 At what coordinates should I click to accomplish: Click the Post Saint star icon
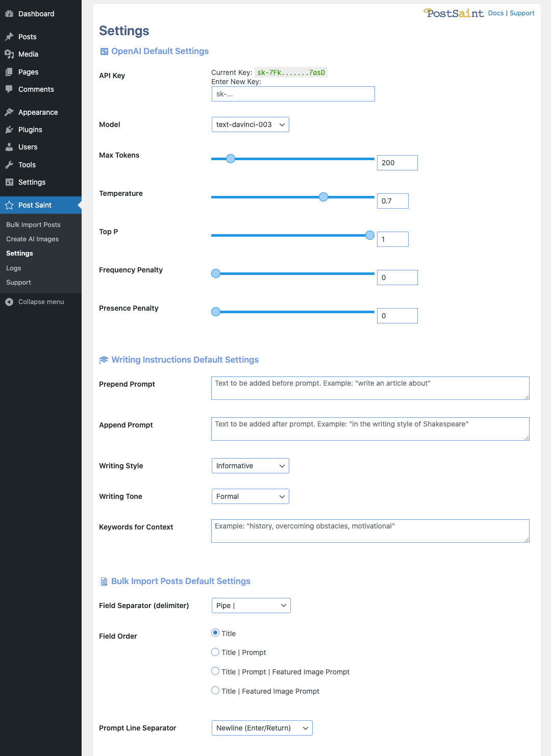(9, 205)
